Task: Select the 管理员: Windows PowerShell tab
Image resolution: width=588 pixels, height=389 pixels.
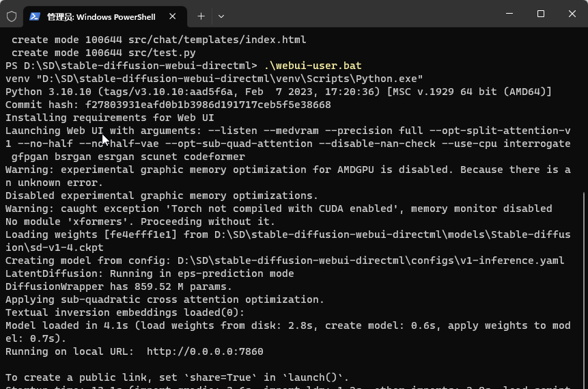Action: point(101,16)
